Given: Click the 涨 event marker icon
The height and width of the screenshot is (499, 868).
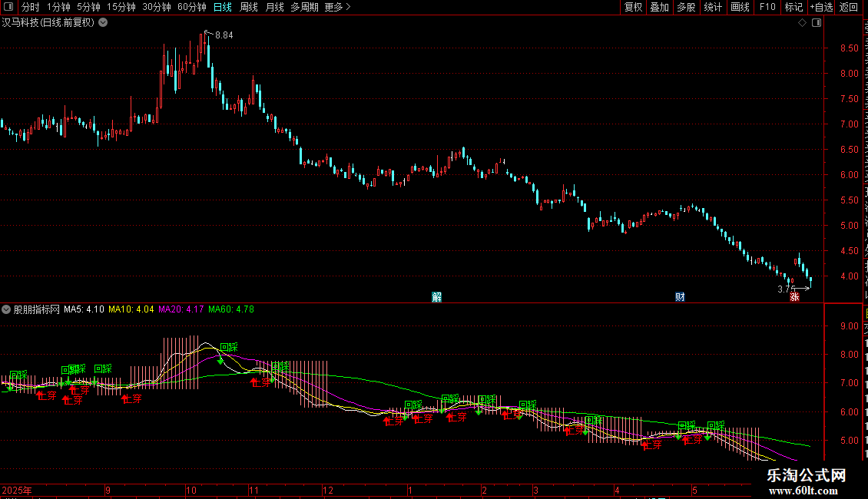Looking at the screenshot, I should [794, 297].
